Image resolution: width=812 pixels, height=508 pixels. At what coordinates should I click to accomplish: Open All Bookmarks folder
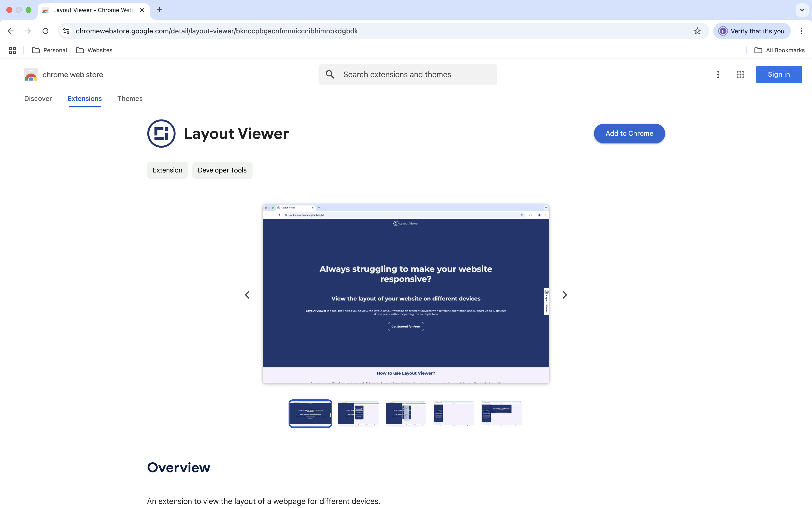coord(779,50)
